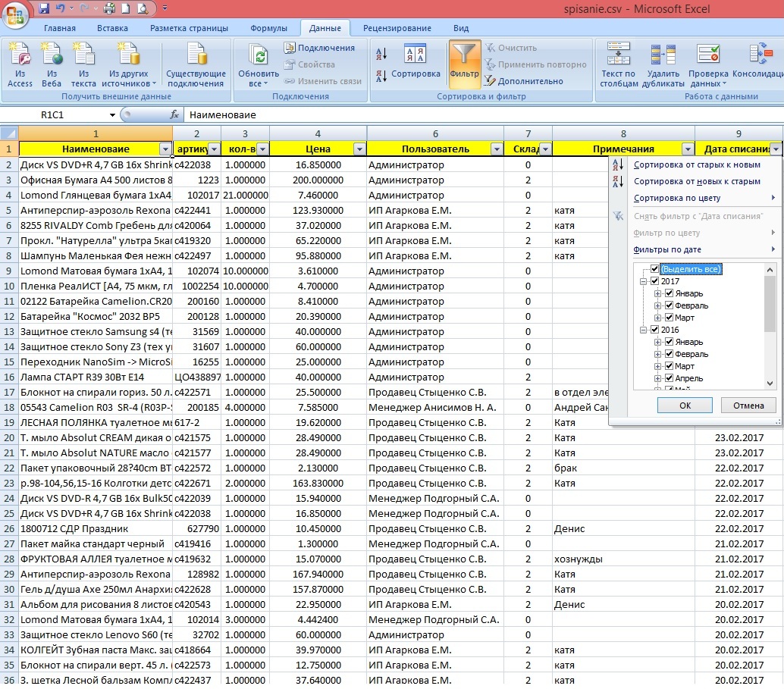The height and width of the screenshot is (689, 784).
Task: Sort ascending with A-Z ribbon icon
Action: (x=381, y=54)
